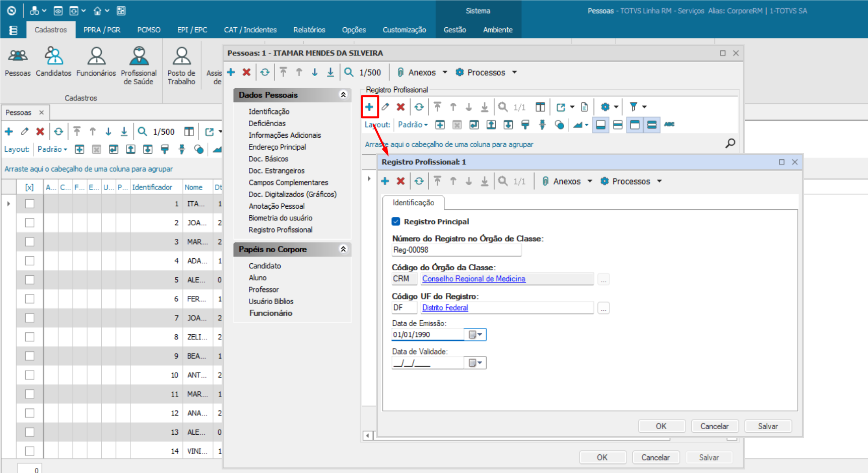This screenshot has height=473, width=868.
Task: Select Endereço Principal in Dados Pessoais list
Action: pyautogui.click(x=277, y=147)
